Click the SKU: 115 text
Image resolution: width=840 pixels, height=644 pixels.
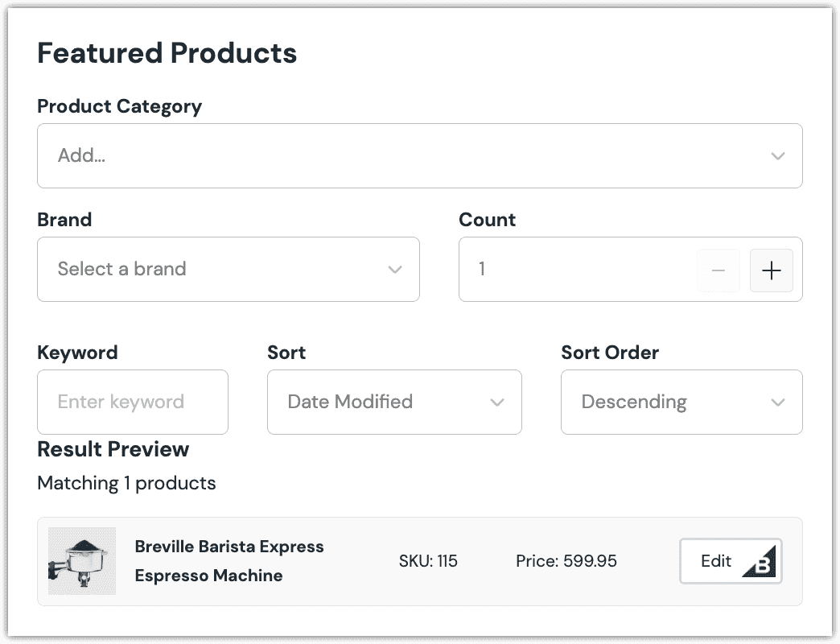(428, 561)
